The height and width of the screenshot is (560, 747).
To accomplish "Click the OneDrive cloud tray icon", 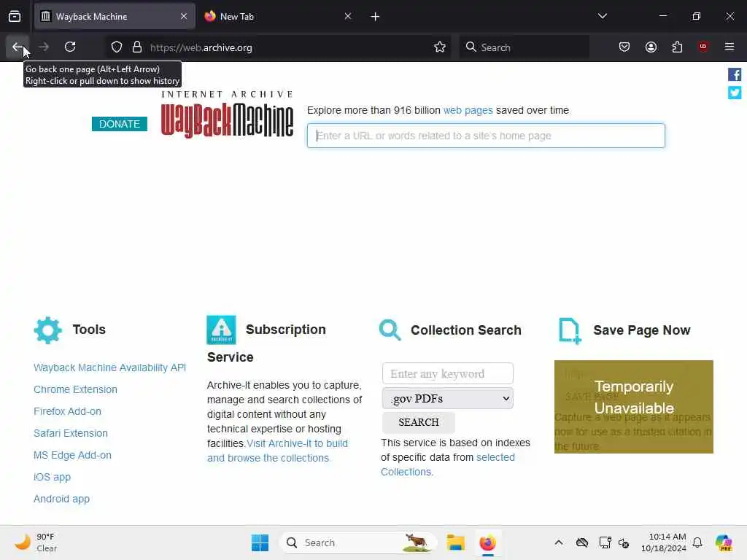I will pos(581,542).
